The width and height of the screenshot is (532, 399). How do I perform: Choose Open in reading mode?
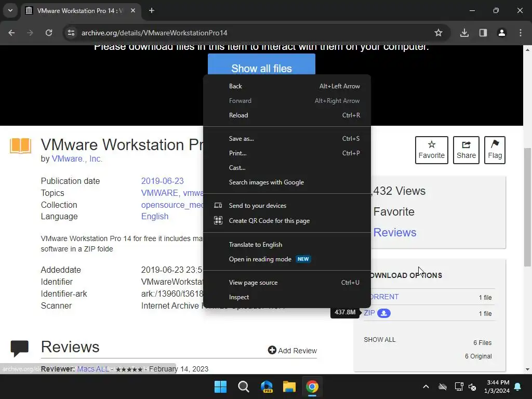tap(287, 259)
